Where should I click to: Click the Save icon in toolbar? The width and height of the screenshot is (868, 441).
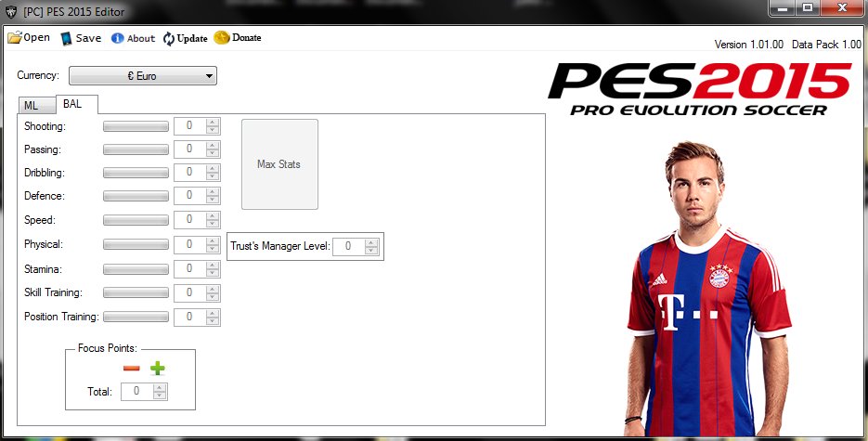(66, 38)
